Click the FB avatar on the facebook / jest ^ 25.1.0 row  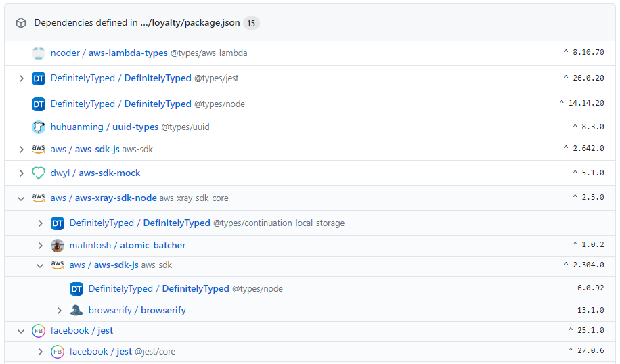pos(39,331)
